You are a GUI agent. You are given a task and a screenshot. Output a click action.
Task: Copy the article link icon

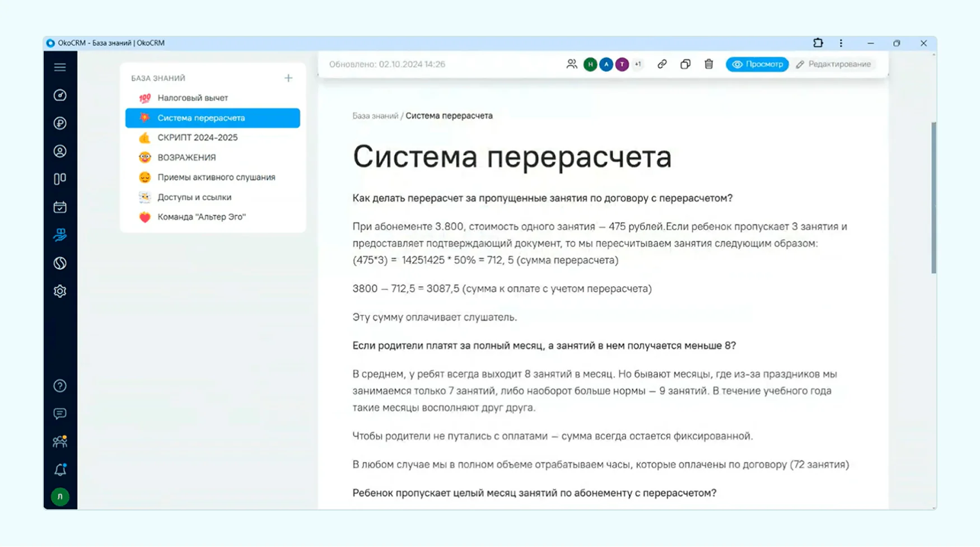tap(662, 64)
